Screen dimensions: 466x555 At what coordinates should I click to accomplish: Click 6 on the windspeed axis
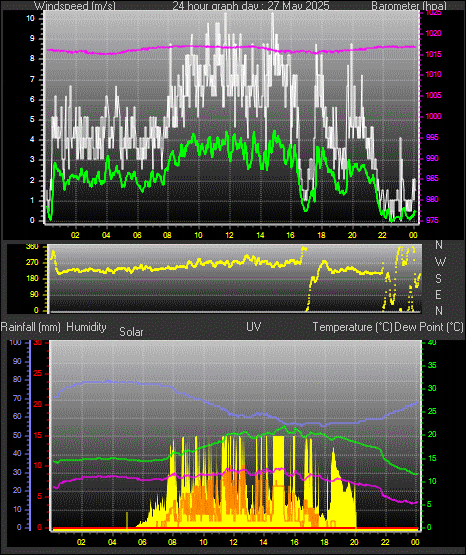click(x=32, y=99)
